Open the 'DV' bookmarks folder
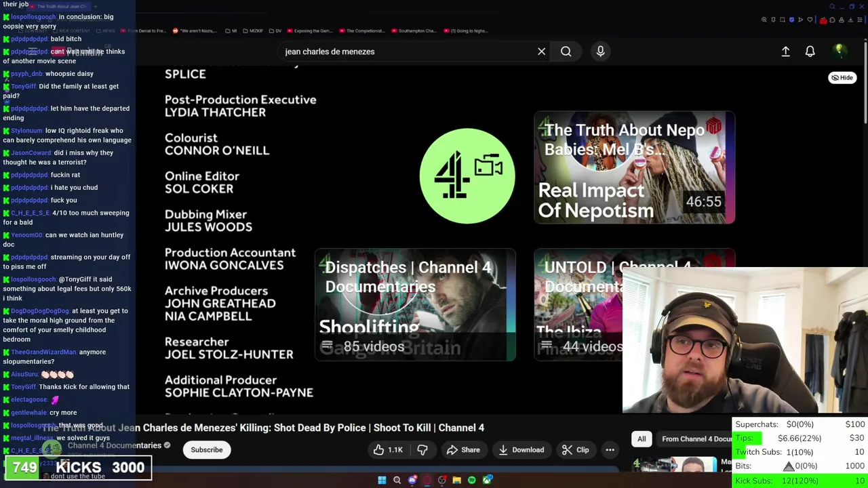 pos(275,30)
